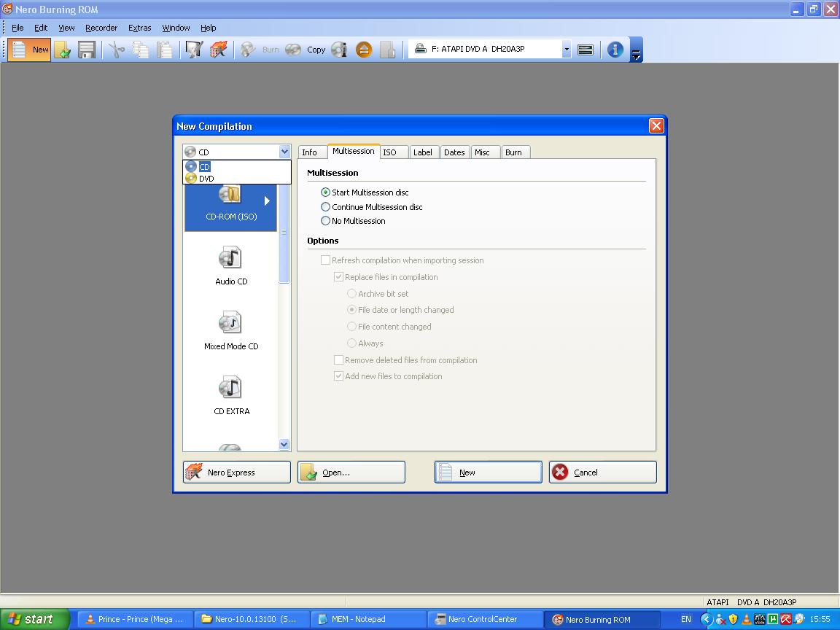Click VLC cone icon in system tray
Screen dimensions: 840x630
coord(746,619)
